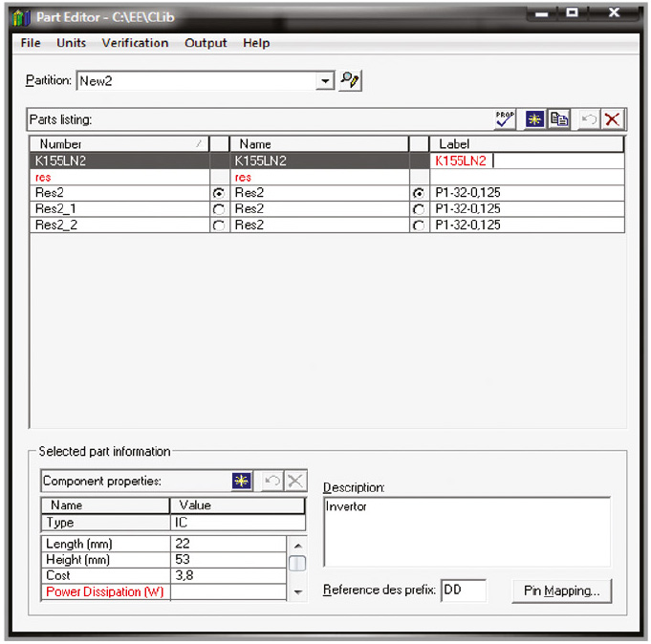Click the copy part icon
This screenshot has width=651, height=644.
pyautogui.click(x=559, y=119)
